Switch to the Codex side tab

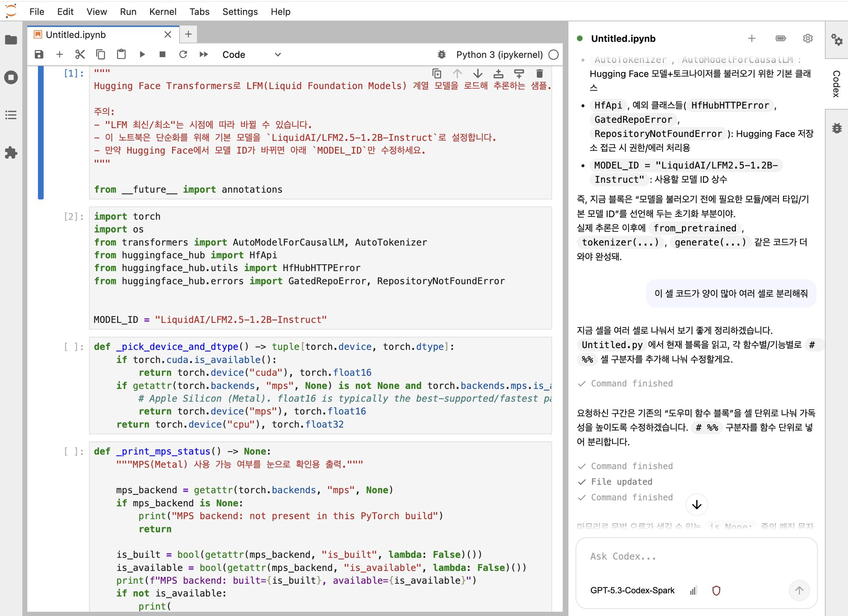[836, 84]
